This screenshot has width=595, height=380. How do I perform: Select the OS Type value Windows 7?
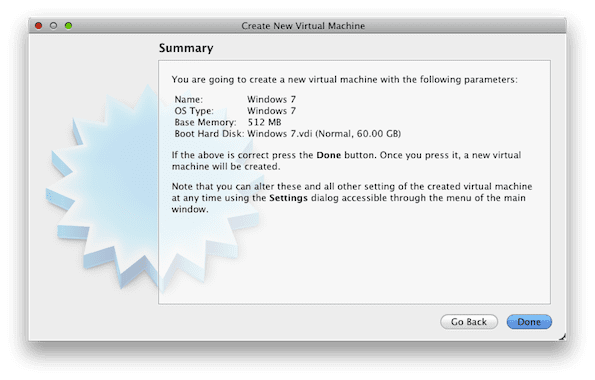271,111
